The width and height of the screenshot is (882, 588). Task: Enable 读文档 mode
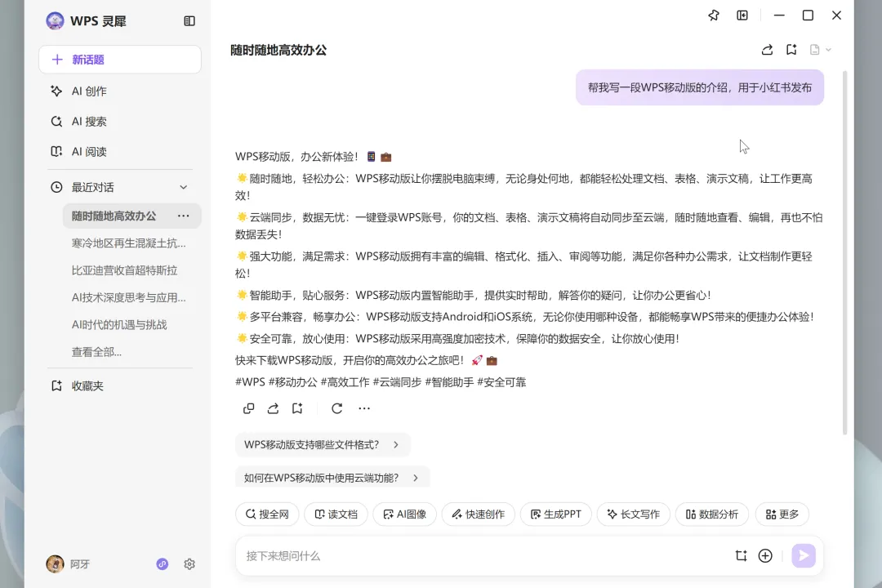pyautogui.click(x=336, y=514)
